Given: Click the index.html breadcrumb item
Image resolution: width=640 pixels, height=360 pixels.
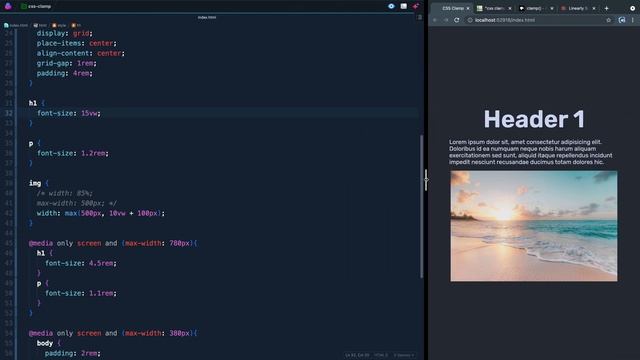Looking at the screenshot, I should click(16, 25).
